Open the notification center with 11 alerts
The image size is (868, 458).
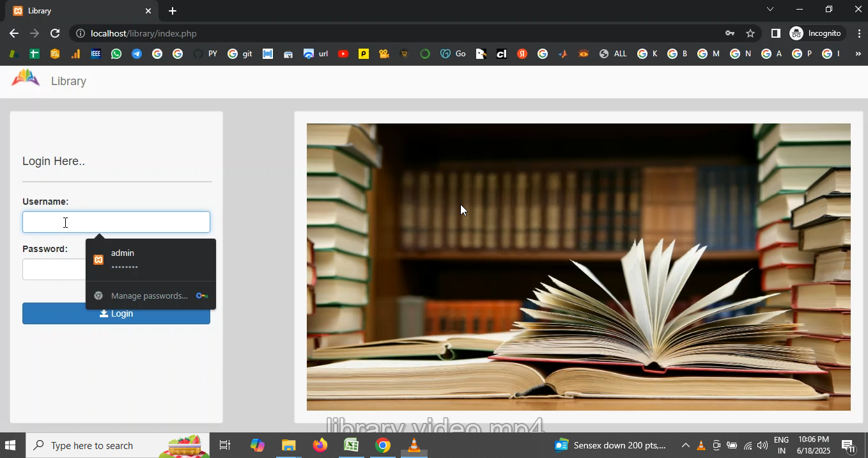tap(849, 446)
